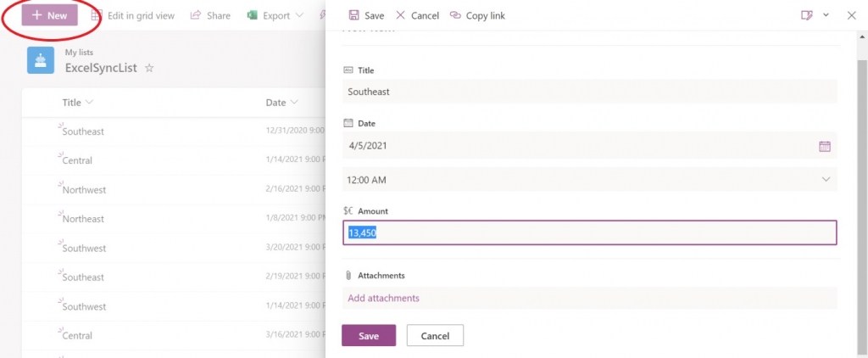868x358 pixels.
Task: Open the form customize icon at top right
Action: [x=806, y=15]
